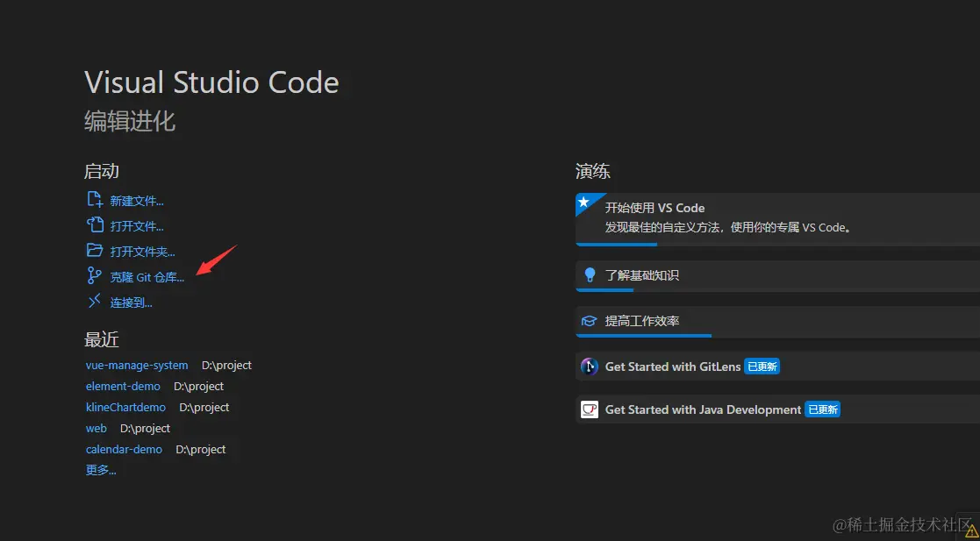Open Get Started with Java Development walkthrough
Image resolution: width=980 pixels, height=541 pixels.
[x=777, y=409]
